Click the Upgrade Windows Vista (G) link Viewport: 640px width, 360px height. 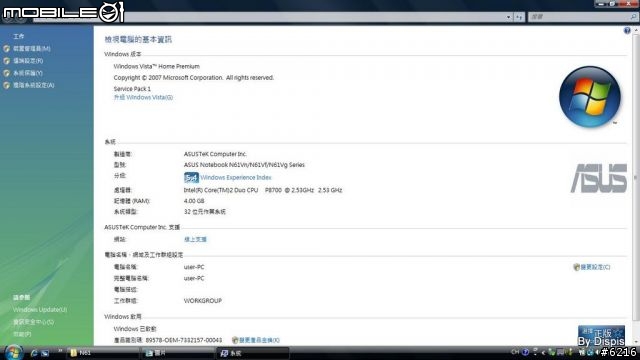coord(143,98)
